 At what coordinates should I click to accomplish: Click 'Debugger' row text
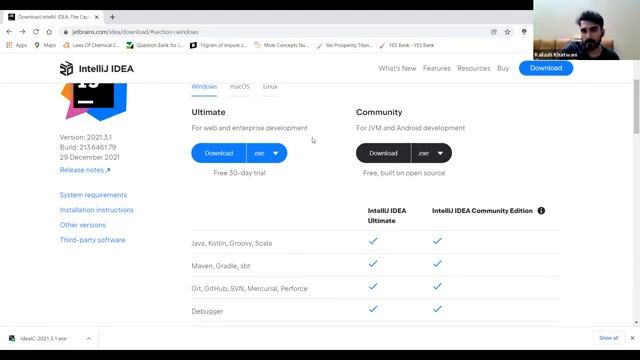(207, 311)
